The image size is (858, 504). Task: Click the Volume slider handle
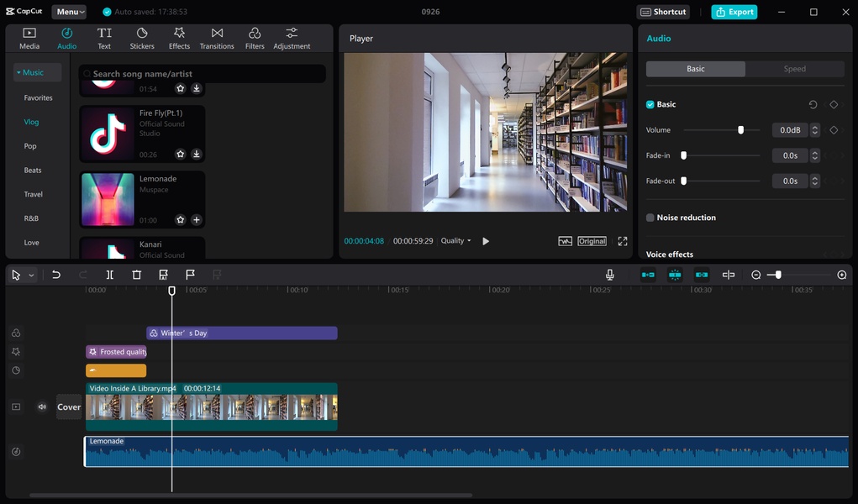click(x=740, y=130)
